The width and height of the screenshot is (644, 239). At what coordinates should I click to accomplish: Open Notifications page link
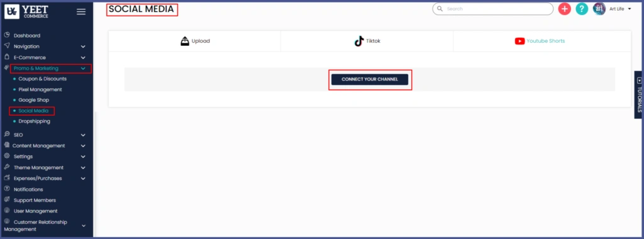pos(28,189)
